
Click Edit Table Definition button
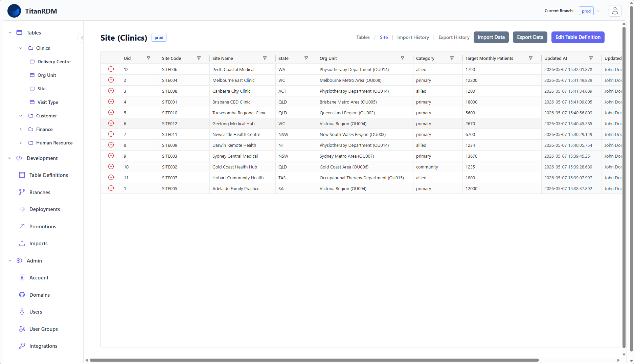click(x=578, y=37)
